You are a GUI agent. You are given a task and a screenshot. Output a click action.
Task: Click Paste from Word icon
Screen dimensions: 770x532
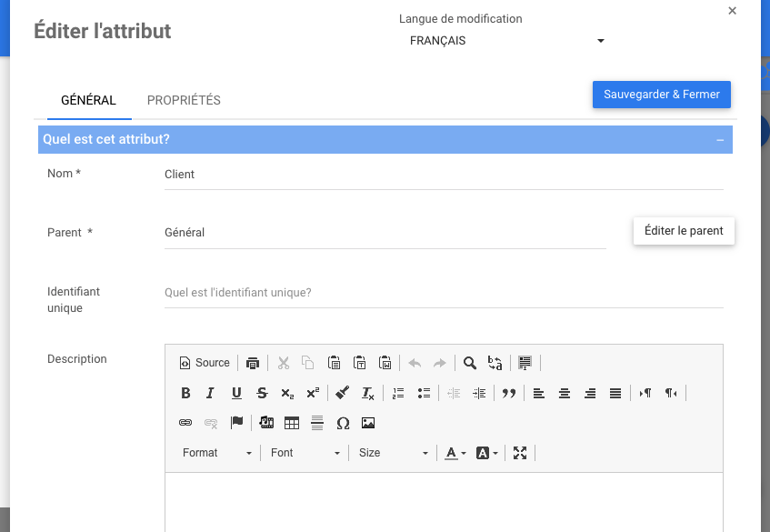385,363
